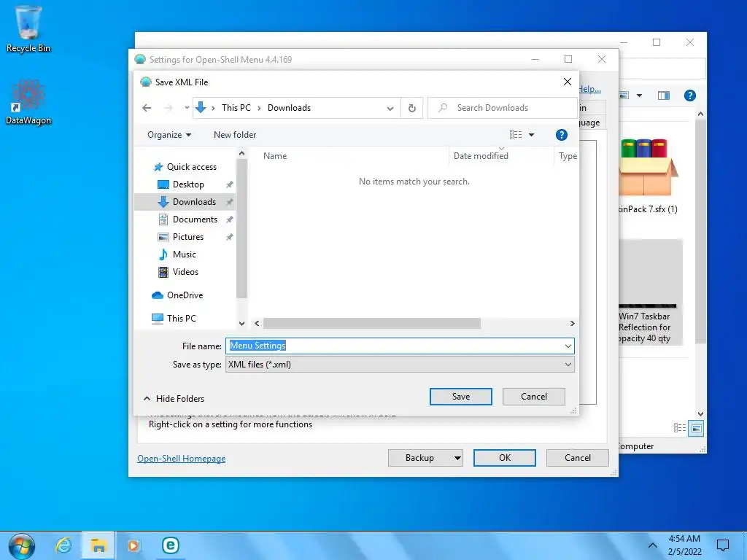Select Pictures in the navigation pane

(x=187, y=237)
